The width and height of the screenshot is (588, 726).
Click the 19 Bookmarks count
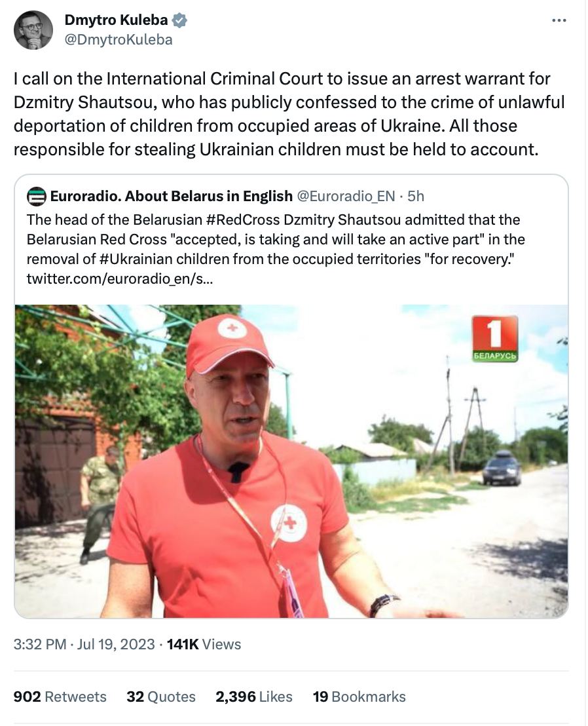(359, 697)
